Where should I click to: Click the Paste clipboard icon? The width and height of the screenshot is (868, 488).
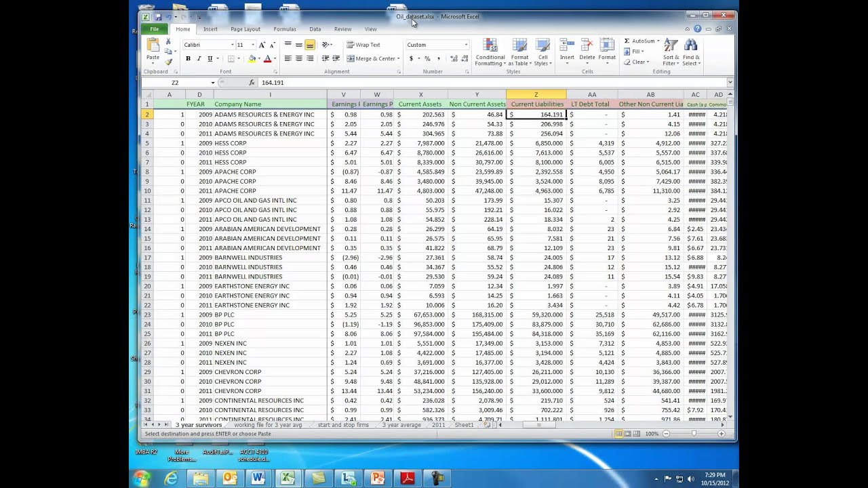pyautogui.click(x=153, y=46)
